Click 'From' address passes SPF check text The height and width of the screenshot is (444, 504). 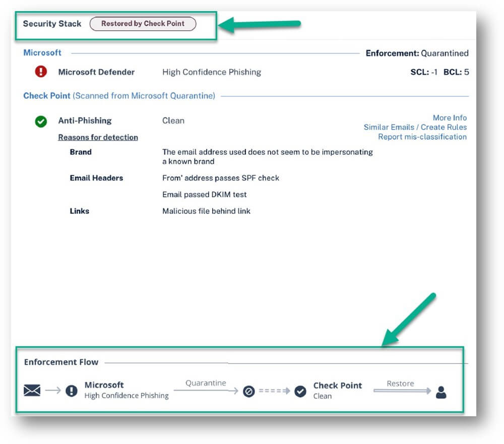coord(221,178)
